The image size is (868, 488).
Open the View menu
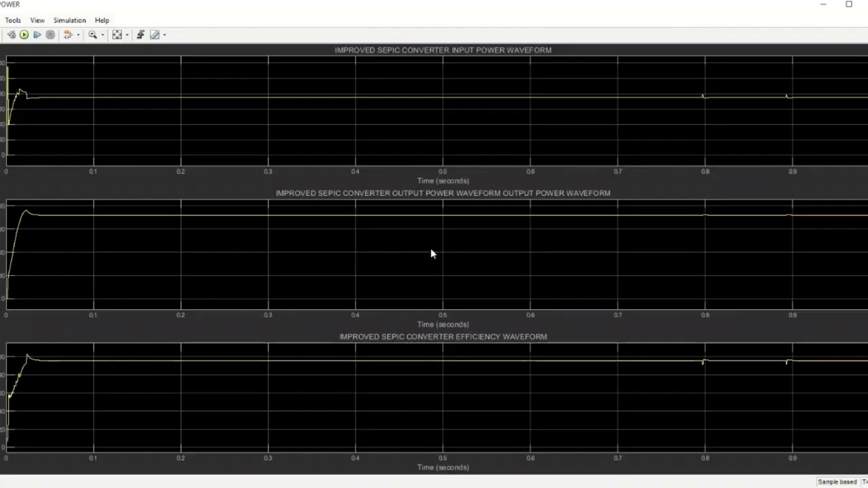point(37,20)
